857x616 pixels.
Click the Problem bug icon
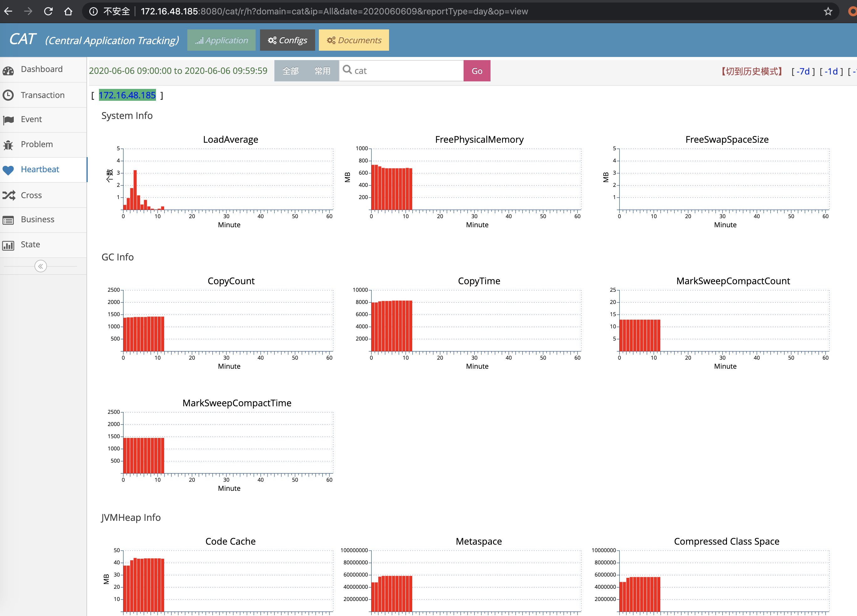tap(8, 145)
